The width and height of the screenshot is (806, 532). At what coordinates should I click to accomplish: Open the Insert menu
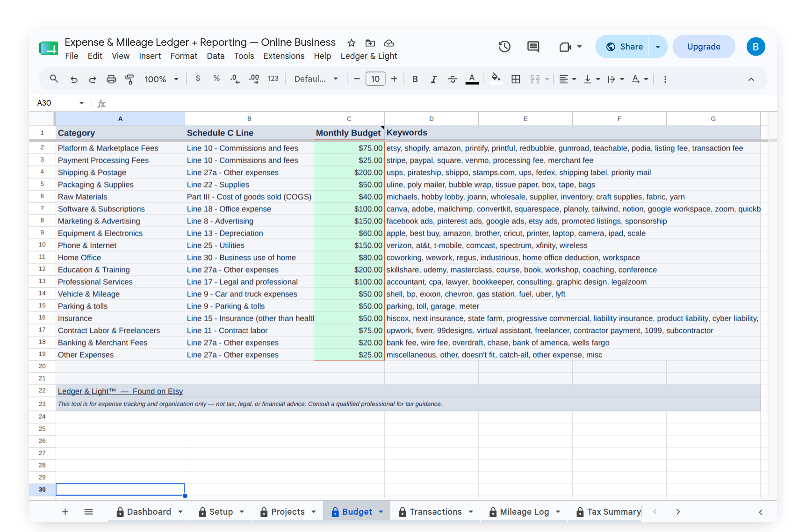(x=150, y=56)
